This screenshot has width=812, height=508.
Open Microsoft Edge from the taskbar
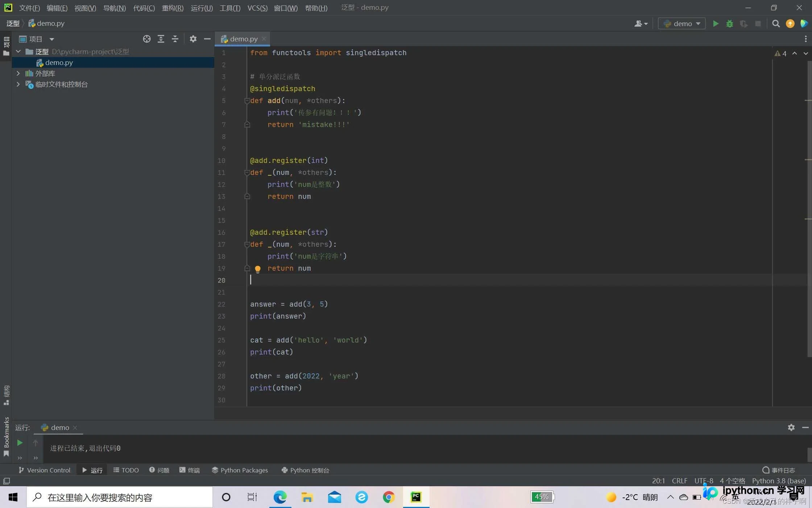[280, 497]
